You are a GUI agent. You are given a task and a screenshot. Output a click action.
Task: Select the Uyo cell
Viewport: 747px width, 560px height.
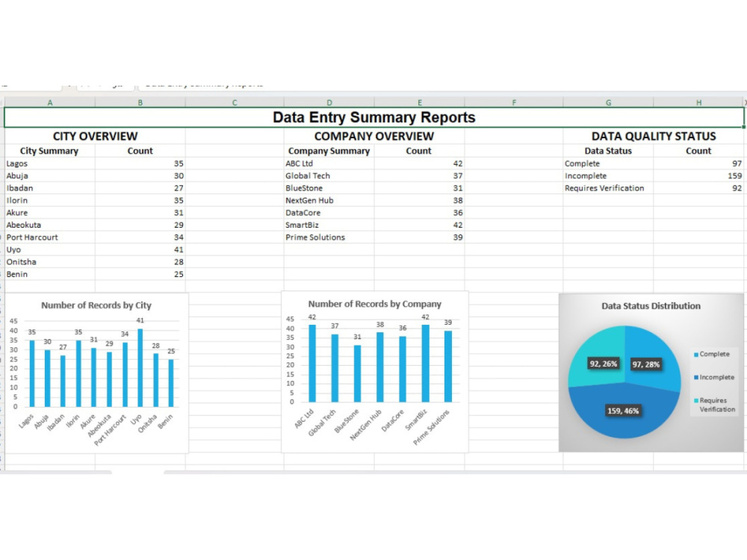point(49,249)
